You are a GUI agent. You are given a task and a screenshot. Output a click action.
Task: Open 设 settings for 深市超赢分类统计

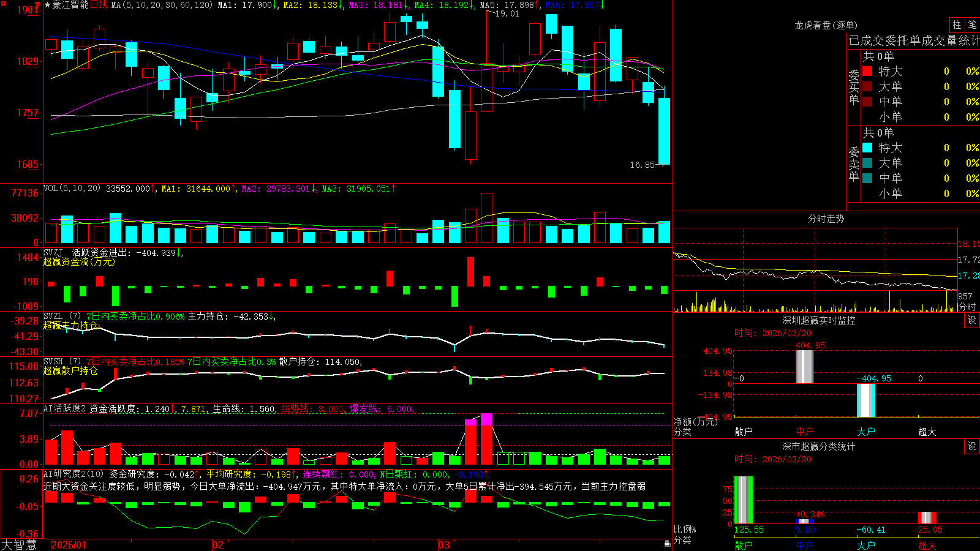[x=972, y=446]
